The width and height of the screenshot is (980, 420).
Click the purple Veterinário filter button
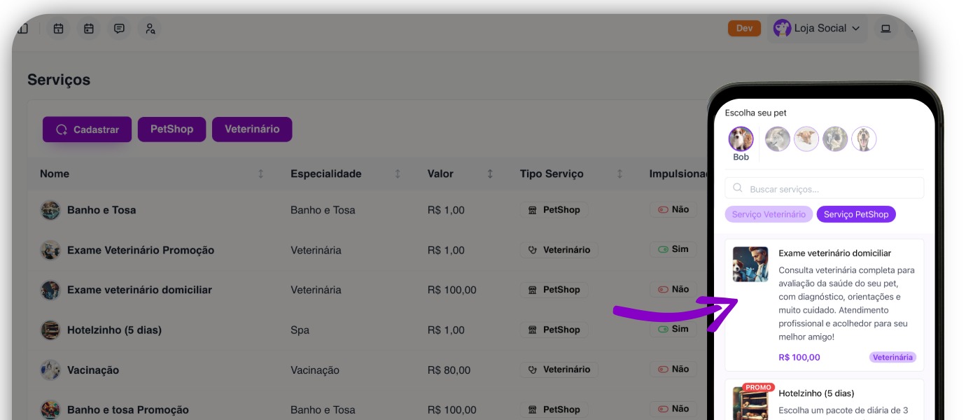click(252, 129)
